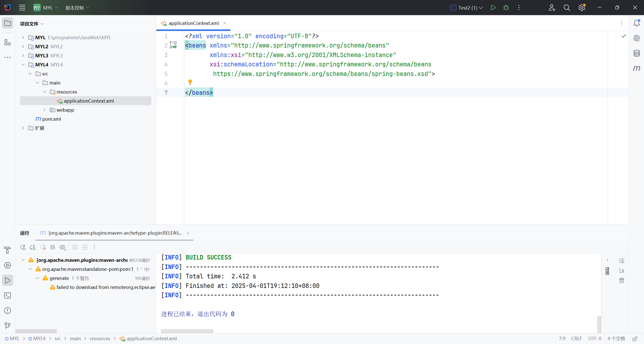Click the Debug bug icon
644x344 pixels.
click(x=506, y=8)
